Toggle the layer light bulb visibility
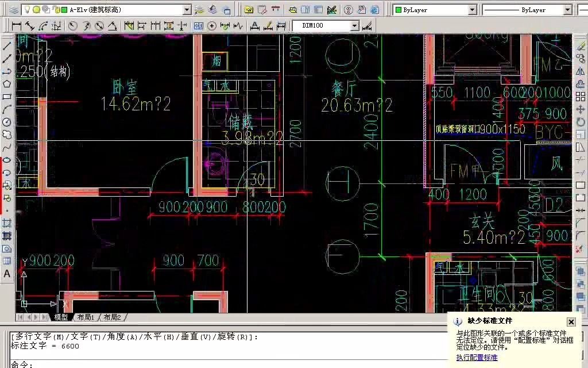Image resolution: width=588 pixels, height=368 pixels. coord(28,9)
